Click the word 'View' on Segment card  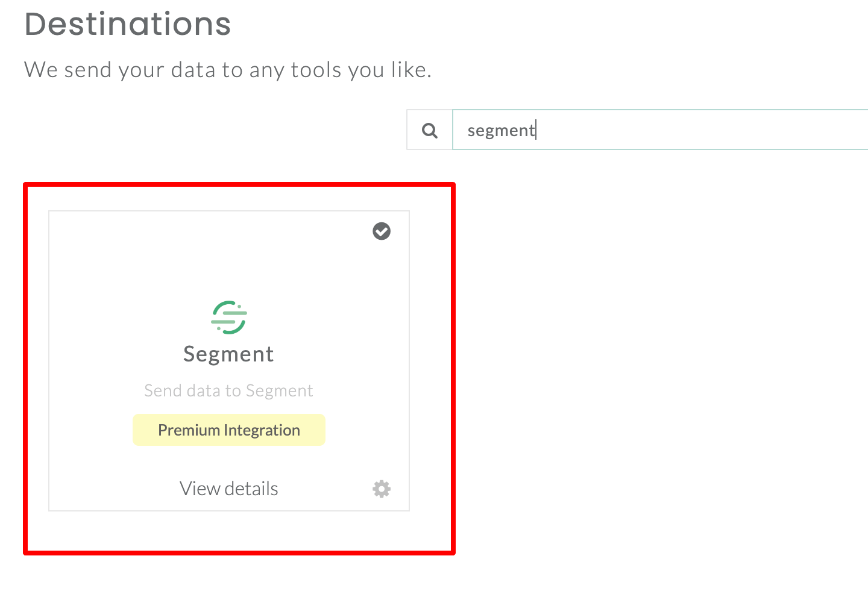point(200,489)
